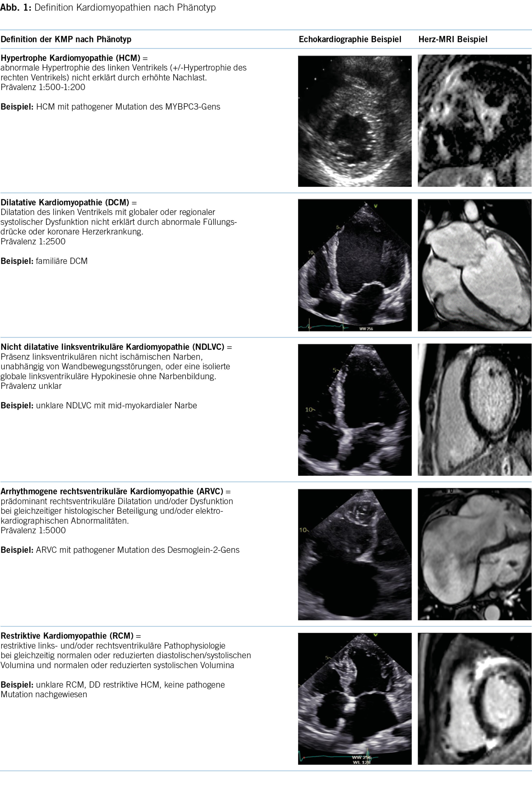Click the ARVC echocardiography image

pos(354,554)
